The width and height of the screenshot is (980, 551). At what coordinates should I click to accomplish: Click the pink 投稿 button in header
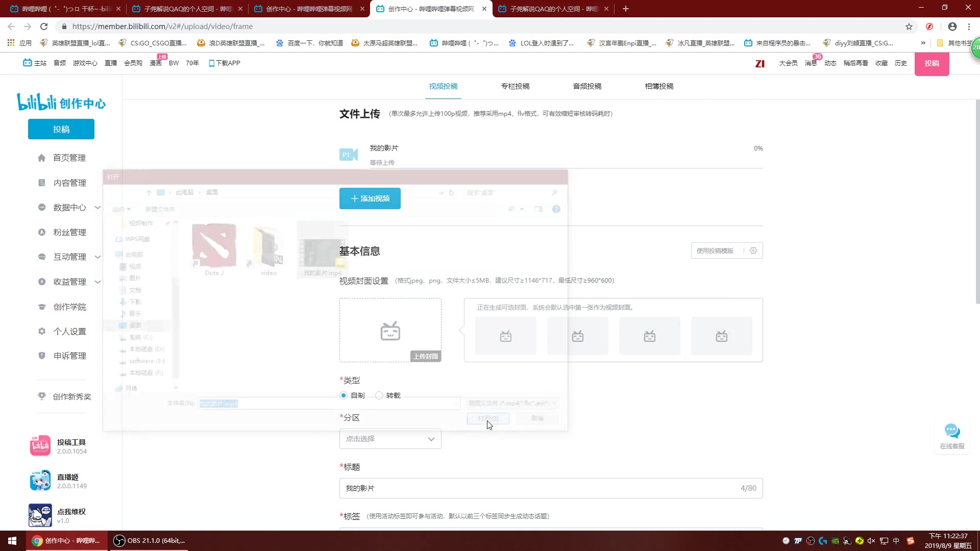(x=932, y=63)
